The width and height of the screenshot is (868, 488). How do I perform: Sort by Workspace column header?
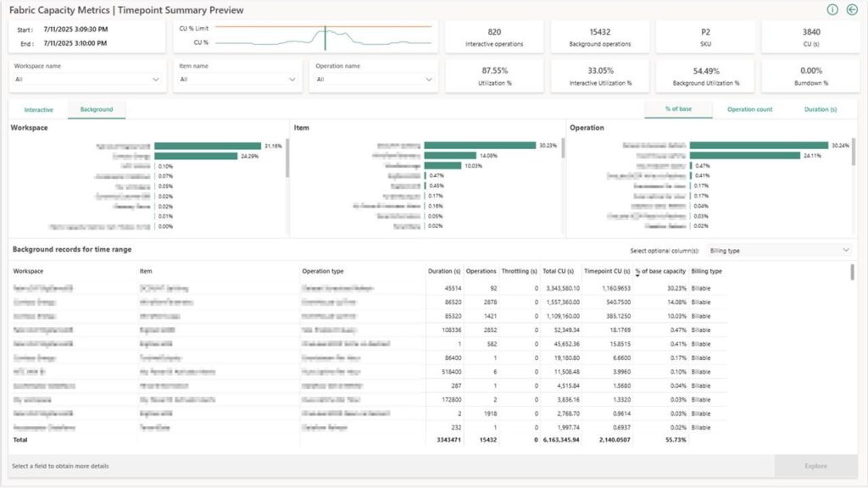(28, 271)
